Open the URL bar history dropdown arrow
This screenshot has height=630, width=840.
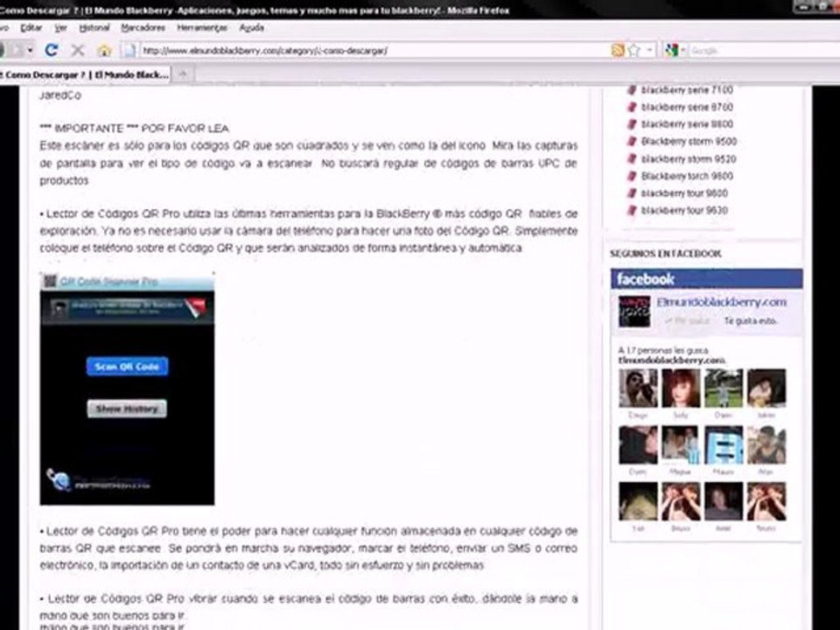point(649,51)
